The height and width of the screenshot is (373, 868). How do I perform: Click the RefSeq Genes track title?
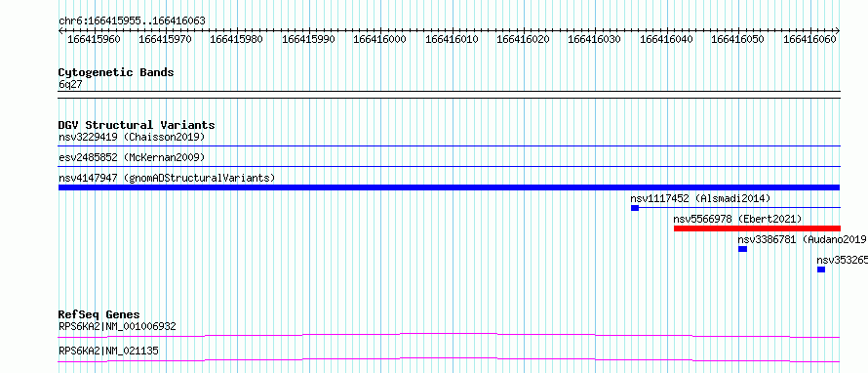pos(99,315)
